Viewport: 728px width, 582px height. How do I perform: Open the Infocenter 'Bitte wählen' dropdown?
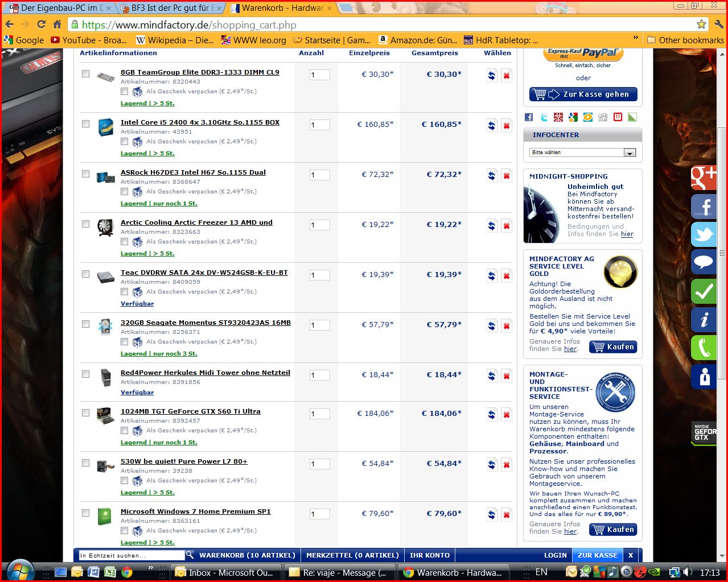point(583,152)
